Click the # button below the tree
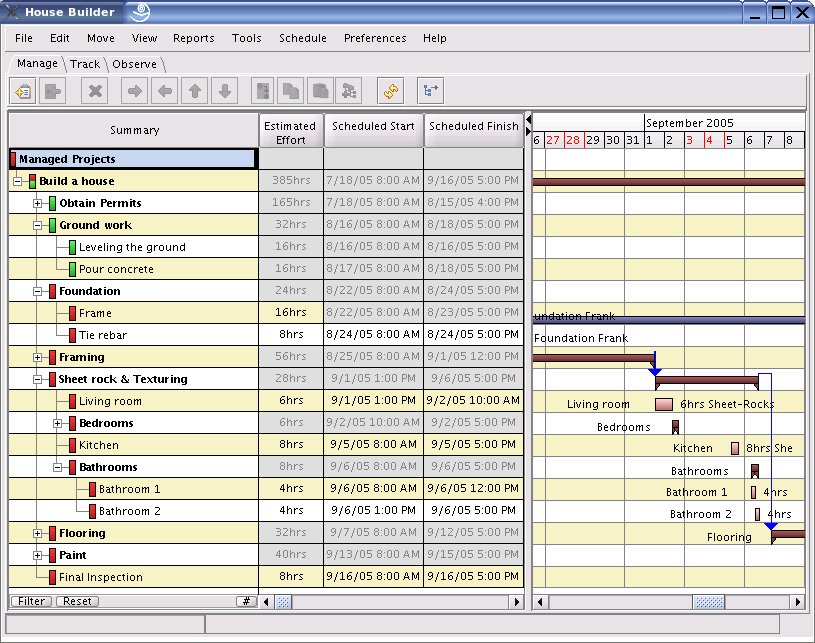The height and width of the screenshot is (643, 815). point(246,601)
